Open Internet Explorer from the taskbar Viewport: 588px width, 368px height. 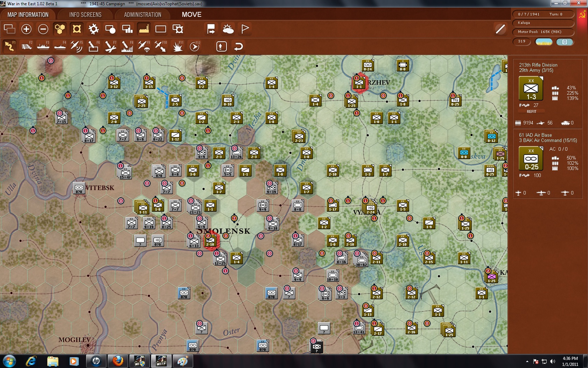click(31, 361)
